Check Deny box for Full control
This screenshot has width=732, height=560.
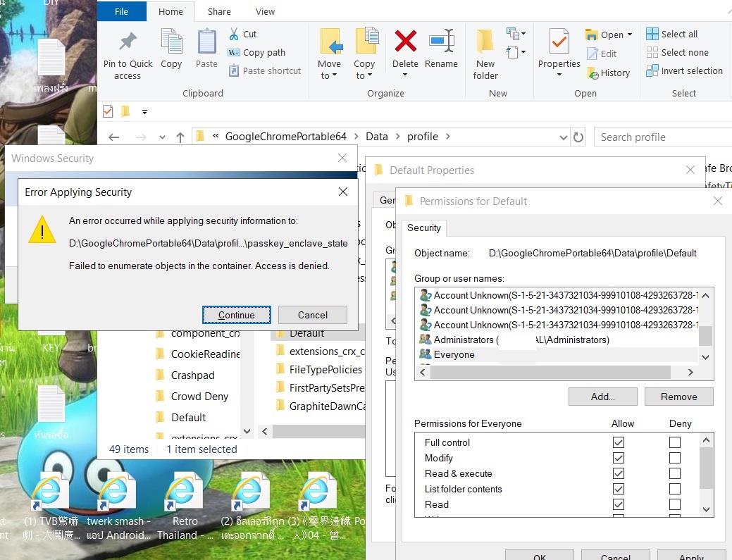click(x=674, y=442)
